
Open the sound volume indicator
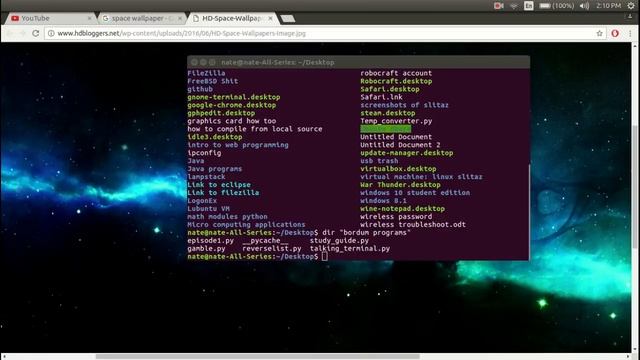[584, 6]
